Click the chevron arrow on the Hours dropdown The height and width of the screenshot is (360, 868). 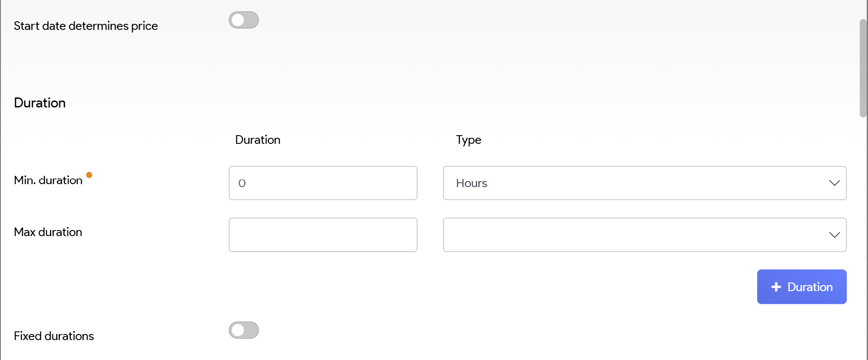point(834,183)
